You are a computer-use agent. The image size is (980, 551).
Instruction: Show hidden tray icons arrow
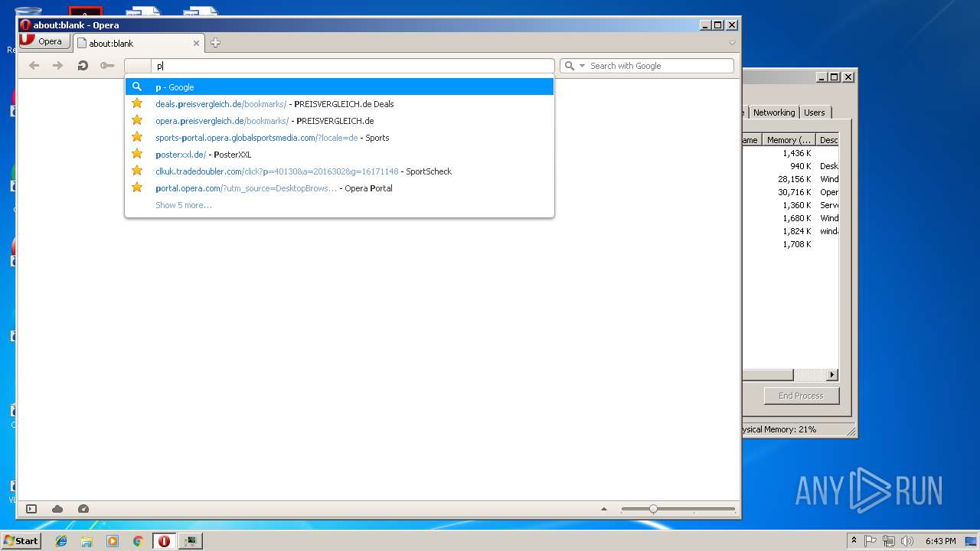(854, 541)
